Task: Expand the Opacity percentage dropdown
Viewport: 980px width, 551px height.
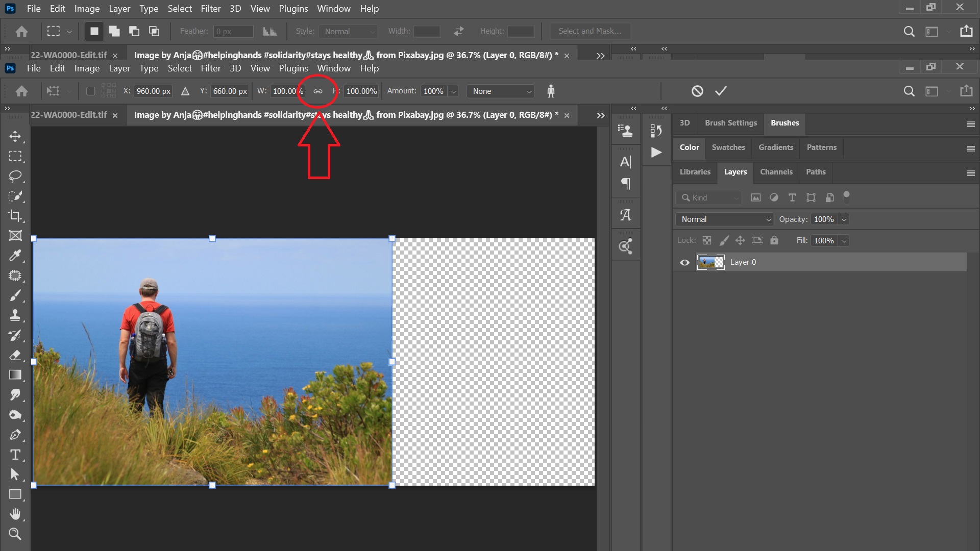Action: 843,219
